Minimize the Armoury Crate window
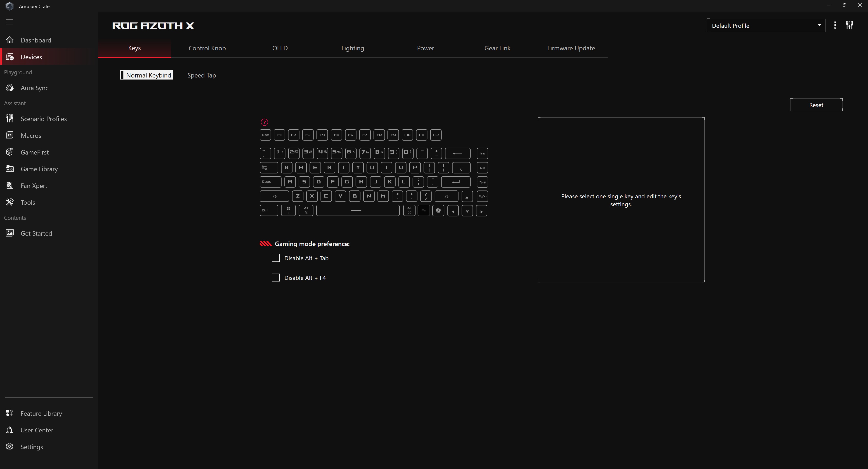 point(829,5)
